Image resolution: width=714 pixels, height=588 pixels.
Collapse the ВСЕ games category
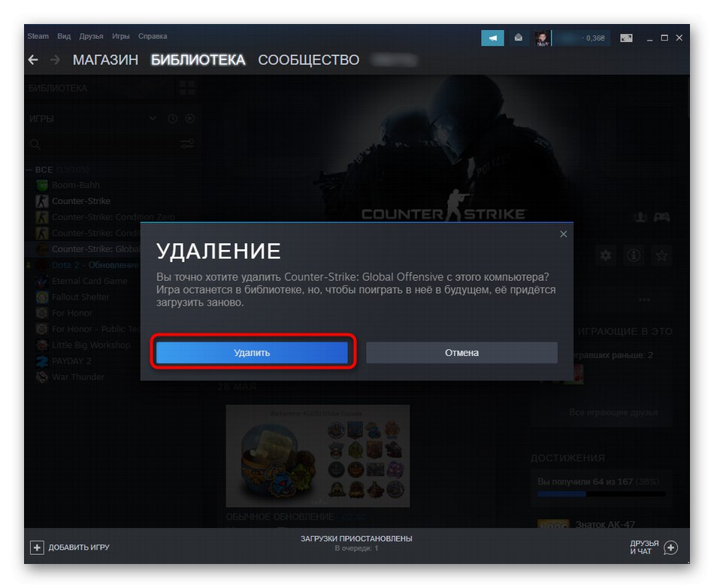pyautogui.click(x=29, y=170)
